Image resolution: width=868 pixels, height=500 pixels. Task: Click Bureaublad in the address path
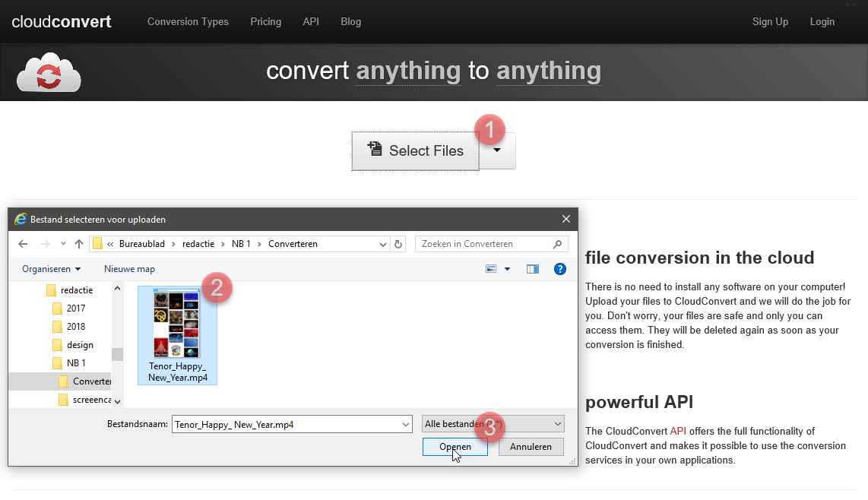click(141, 244)
